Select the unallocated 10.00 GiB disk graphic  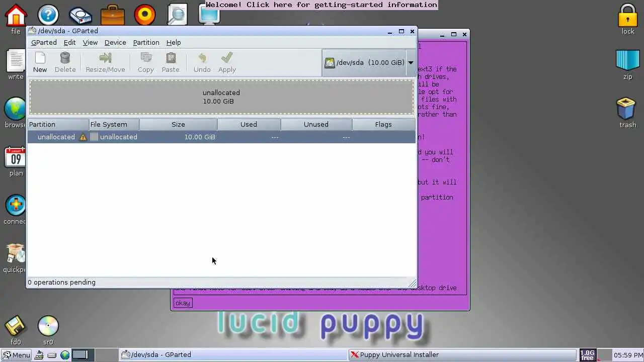tap(221, 97)
